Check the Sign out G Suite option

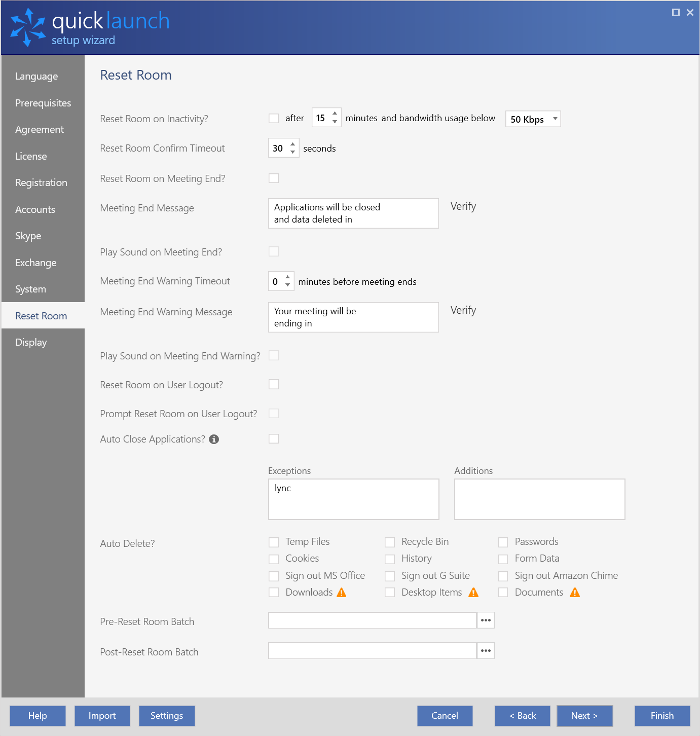pos(390,576)
